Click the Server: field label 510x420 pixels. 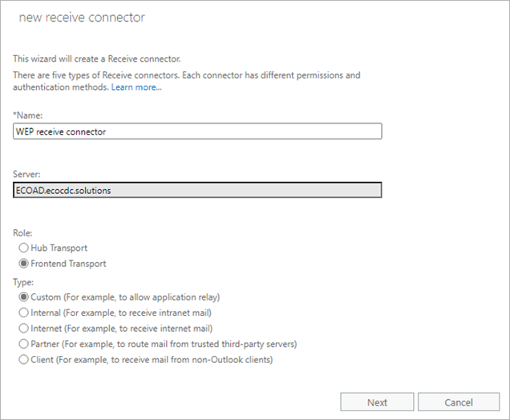(x=28, y=174)
